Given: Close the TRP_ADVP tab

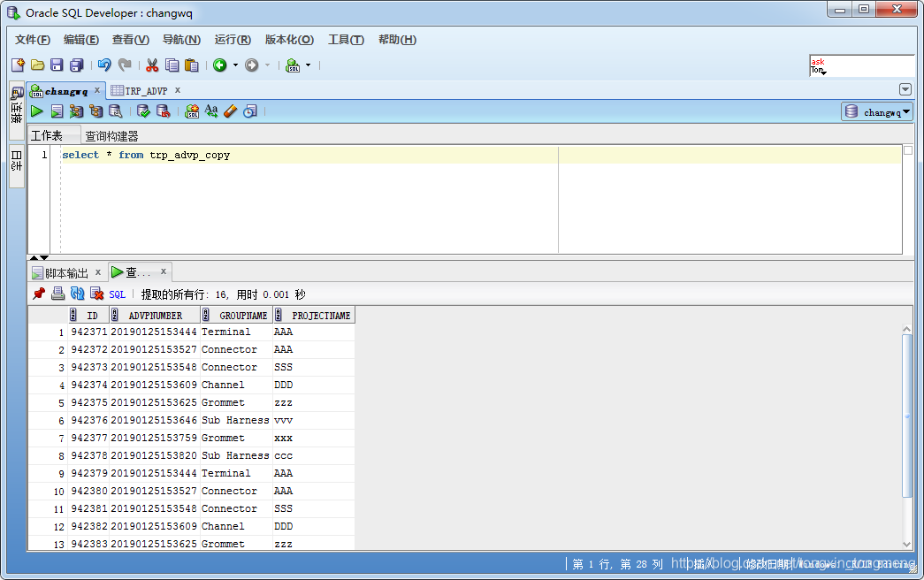Looking at the screenshot, I should (178, 90).
